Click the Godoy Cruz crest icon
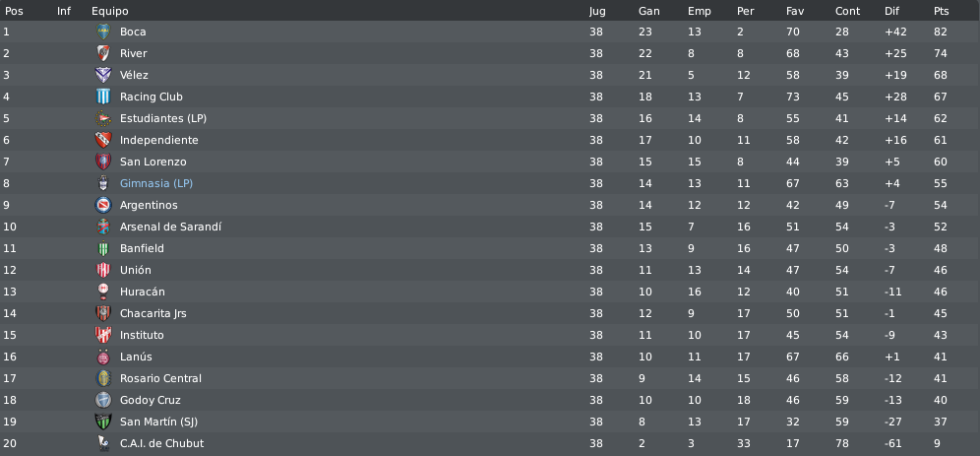 [103, 400]
